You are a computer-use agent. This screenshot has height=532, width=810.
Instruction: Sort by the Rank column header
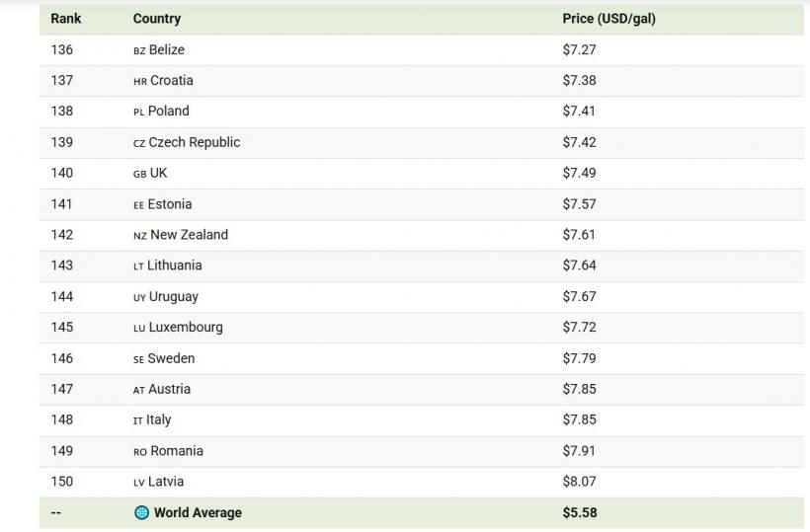point(66,19)
